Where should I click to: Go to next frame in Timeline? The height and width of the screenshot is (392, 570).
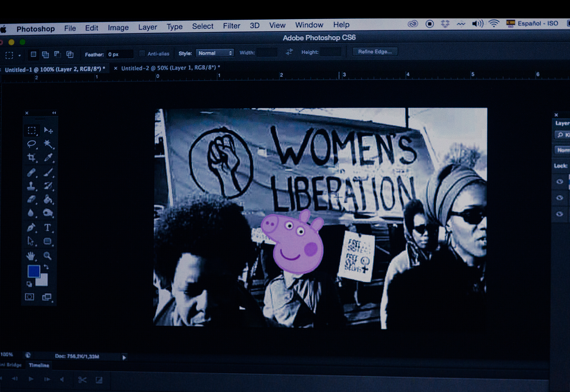tap(47, 379)
